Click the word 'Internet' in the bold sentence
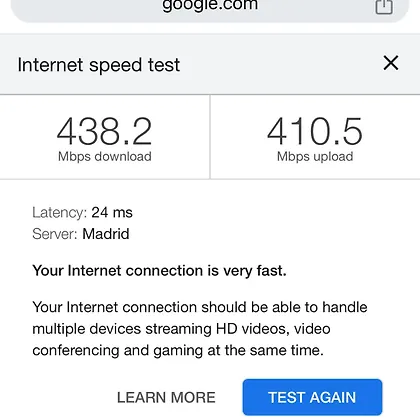This screenshot has height=420, width=420. coord(94,271)
